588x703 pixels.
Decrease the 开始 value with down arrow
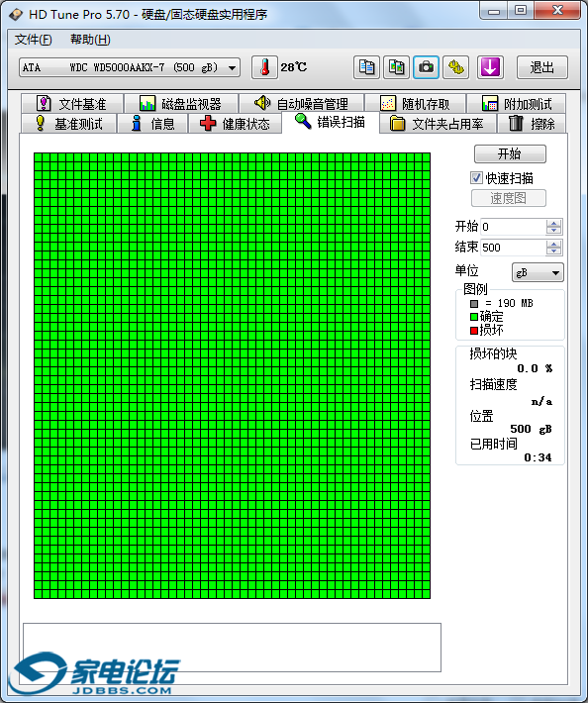click(554, 231)
